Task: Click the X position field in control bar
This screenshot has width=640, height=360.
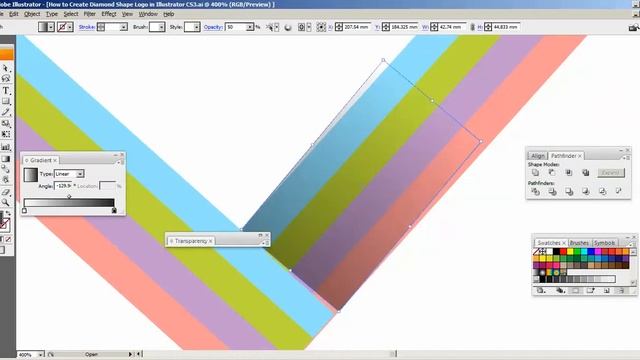Action: coord(357,27)
